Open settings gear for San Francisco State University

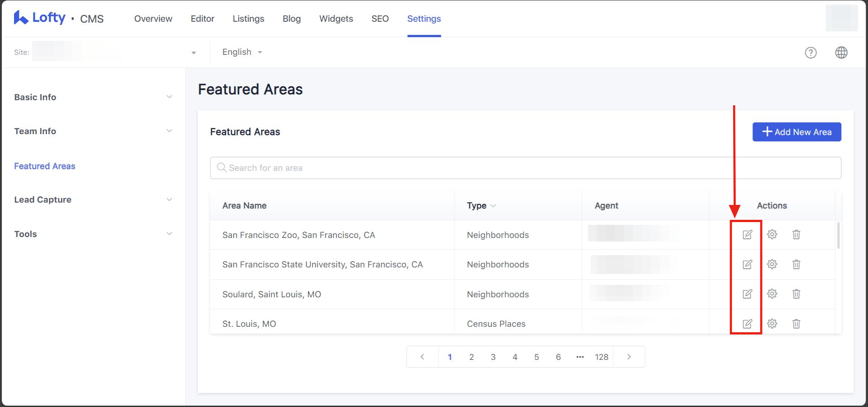click(x=772, y=264)
